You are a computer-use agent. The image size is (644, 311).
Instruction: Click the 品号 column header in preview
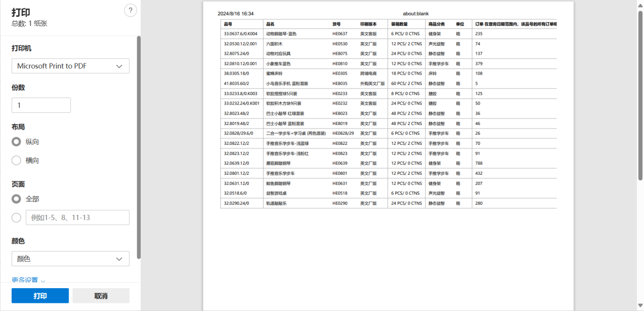tap(228, 24)
